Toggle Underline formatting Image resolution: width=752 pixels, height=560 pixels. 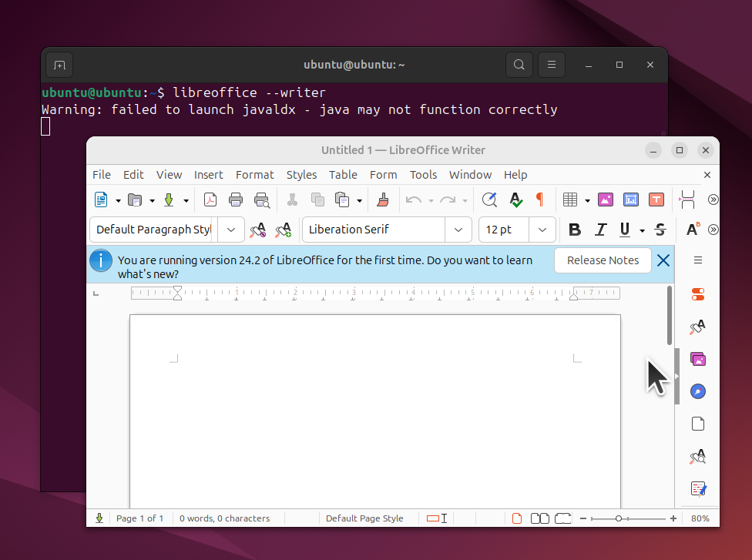[624, 230]
